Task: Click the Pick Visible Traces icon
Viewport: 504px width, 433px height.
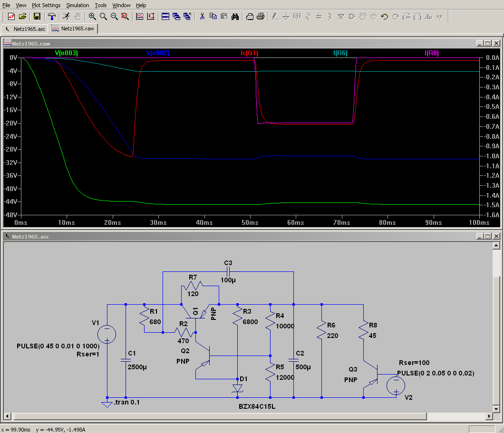Action: 140,16
